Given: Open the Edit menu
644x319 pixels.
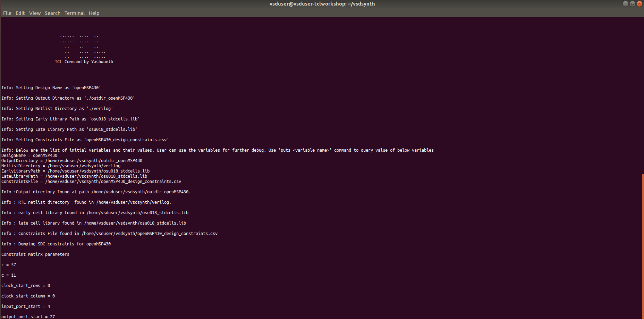Looking at the screenshot, I should 20,13.
